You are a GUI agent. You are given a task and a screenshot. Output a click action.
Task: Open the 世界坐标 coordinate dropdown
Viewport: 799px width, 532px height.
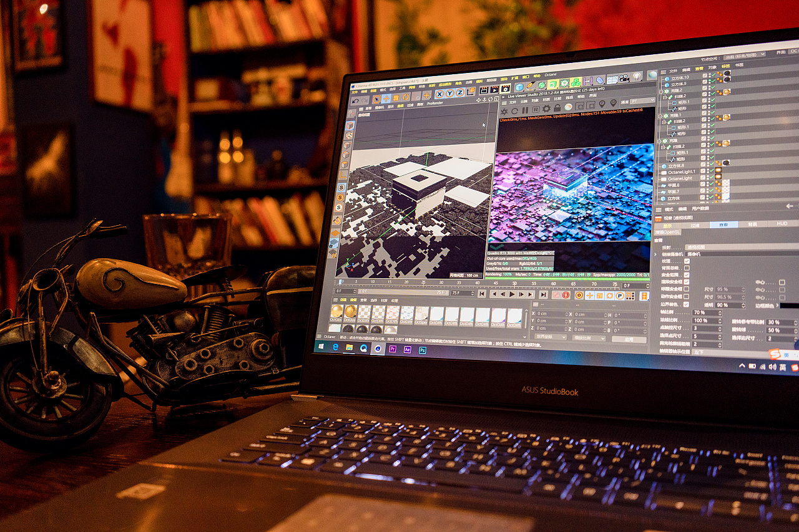pyautogui.click(x=551, y=337)
